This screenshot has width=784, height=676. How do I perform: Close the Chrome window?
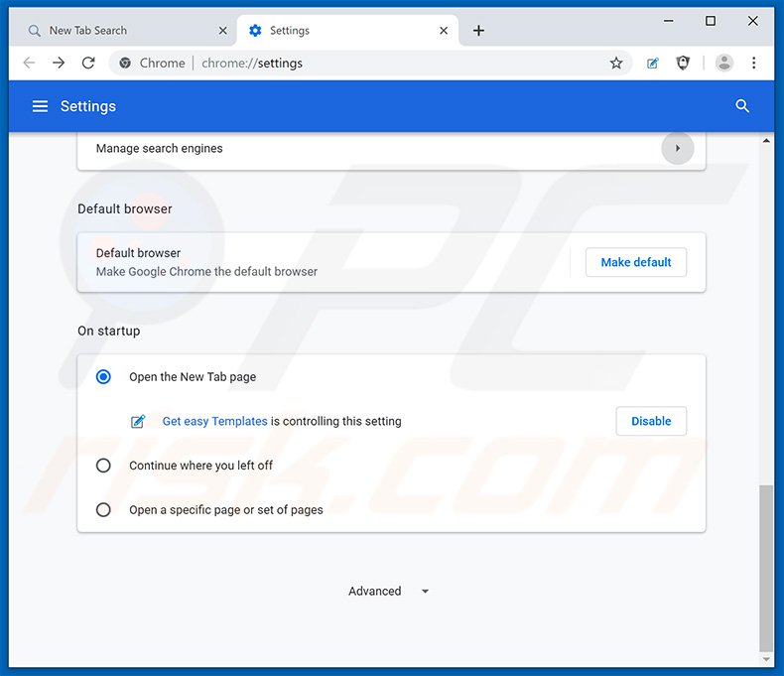[752, 21]
